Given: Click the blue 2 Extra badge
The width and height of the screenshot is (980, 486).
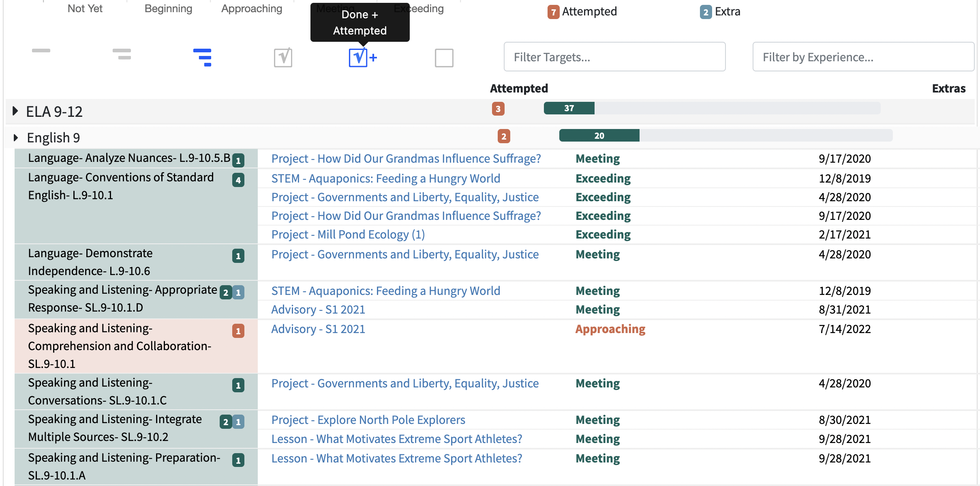Looking at the screenshot, I should 706,12.
